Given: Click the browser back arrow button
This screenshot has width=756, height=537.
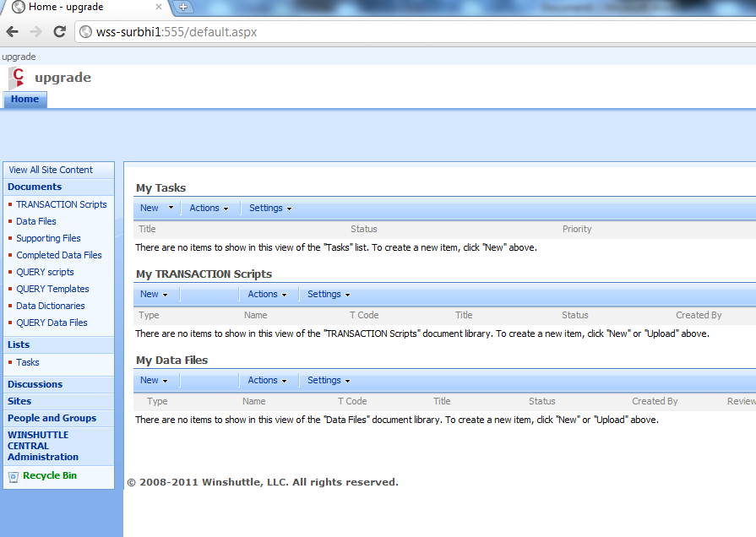Looking at the screenshot, I should coord(12,32).
